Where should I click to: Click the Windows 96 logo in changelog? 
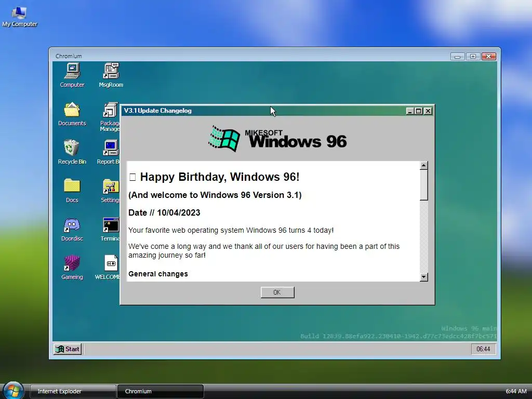[277, 138]
